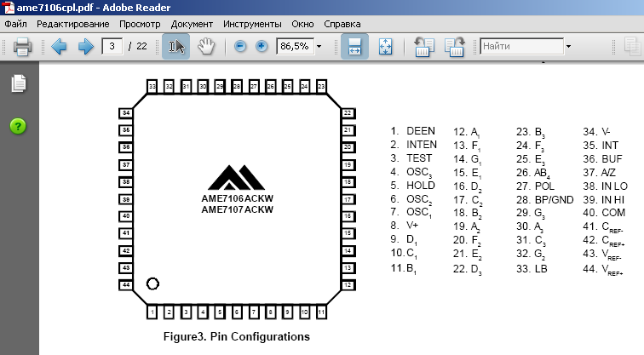Open the Инструменты menu
Screen dimensions: 644x355
click(x=252, y=24)
